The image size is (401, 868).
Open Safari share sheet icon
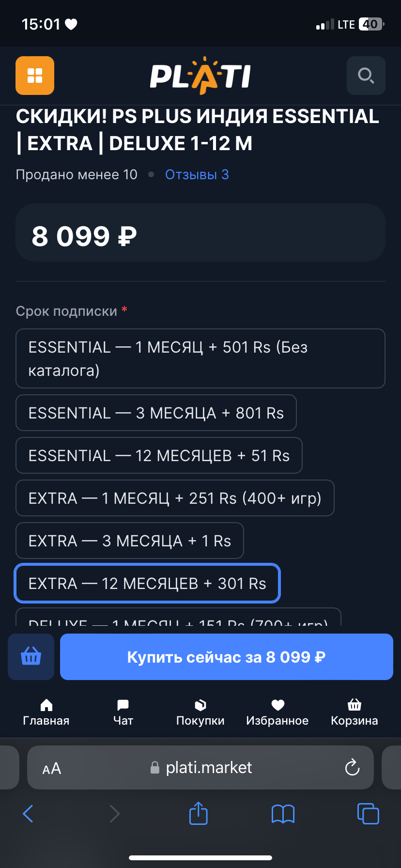pyautogui.click(x=198, y=813)
